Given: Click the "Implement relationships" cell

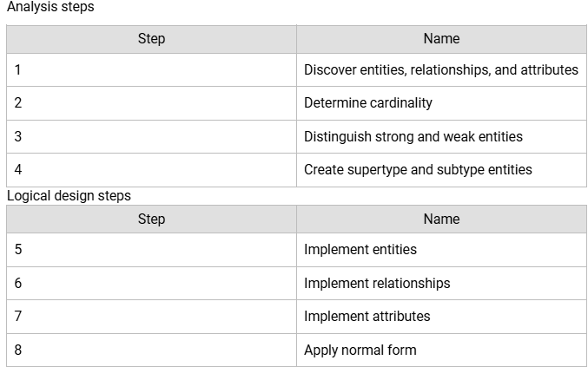Looking at the screenshot, I should tap(377, 283).
